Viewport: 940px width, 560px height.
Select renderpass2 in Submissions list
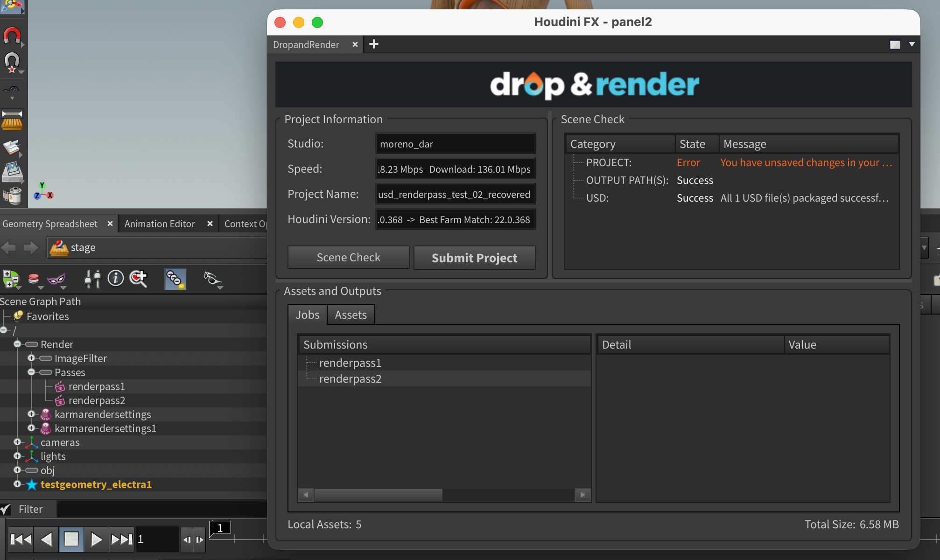coord(444,379)
